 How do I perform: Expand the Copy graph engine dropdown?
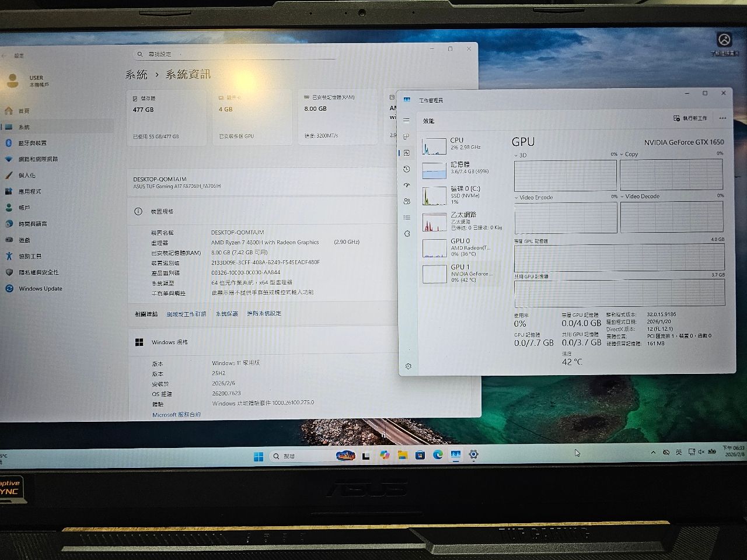tap(622, 155)
